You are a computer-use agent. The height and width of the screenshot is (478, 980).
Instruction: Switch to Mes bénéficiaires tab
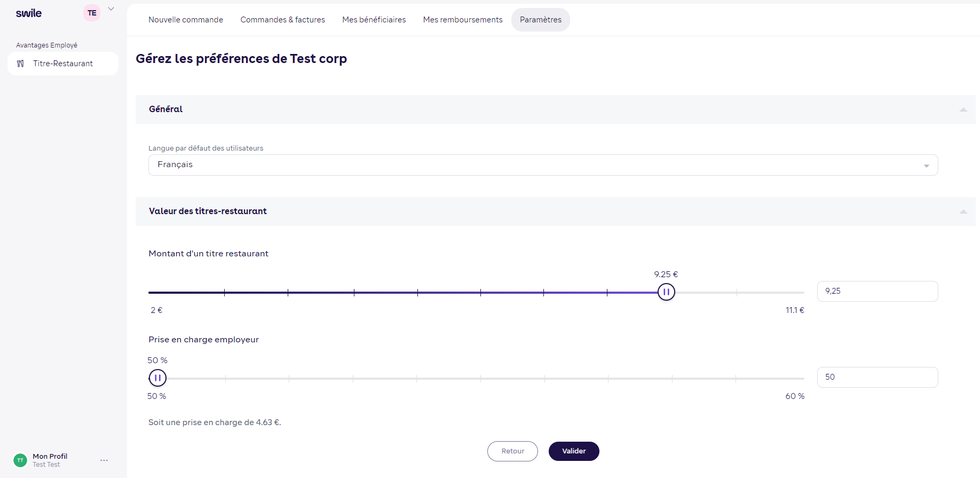[x=374, y=20]
